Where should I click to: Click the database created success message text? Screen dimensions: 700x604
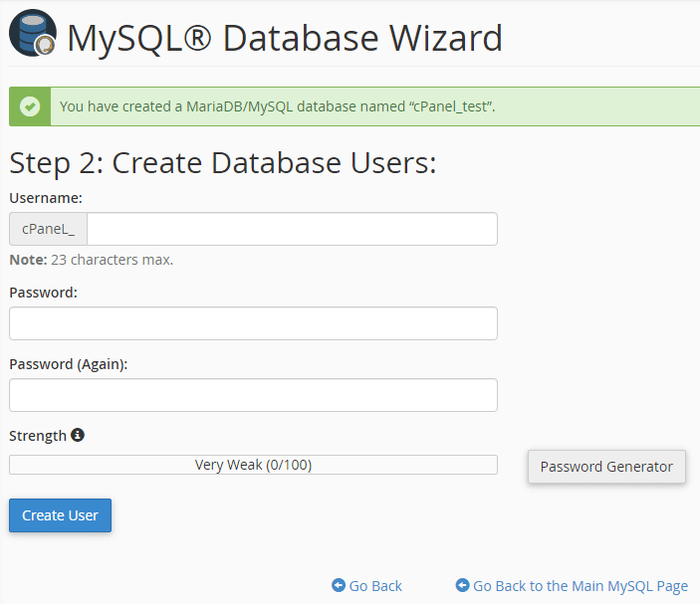[x=278, y=106]
